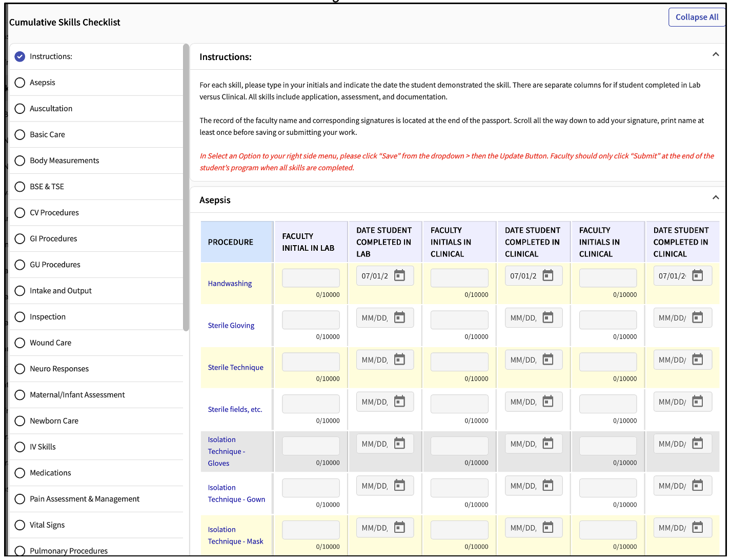Open calendar picker for Handwashing lab date
Image resolution: width=730 pixels, height=560 pixels.
(x=399, y=276)
